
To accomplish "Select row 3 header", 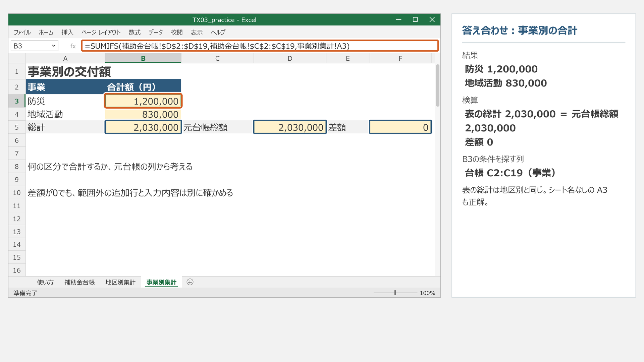I will pos(17,101).
